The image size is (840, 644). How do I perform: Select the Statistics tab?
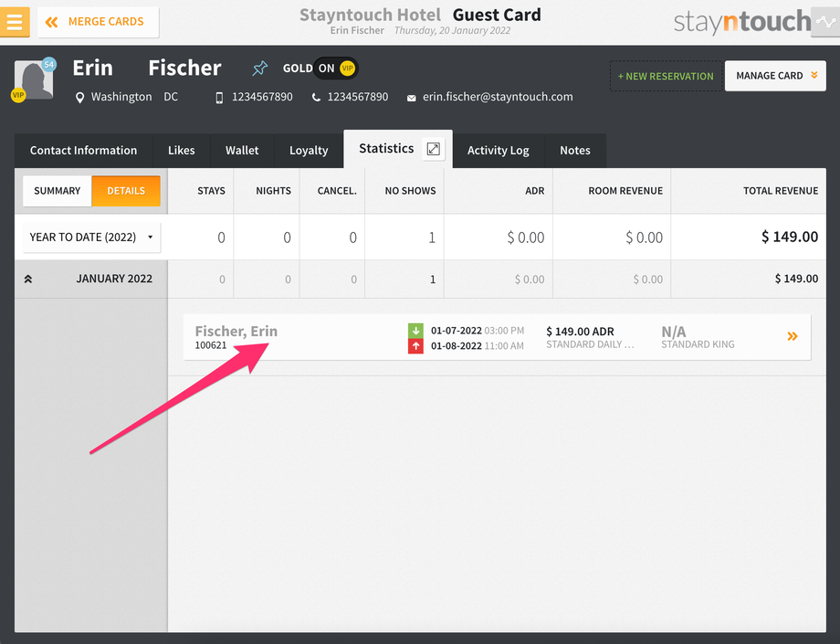(386, 148)
